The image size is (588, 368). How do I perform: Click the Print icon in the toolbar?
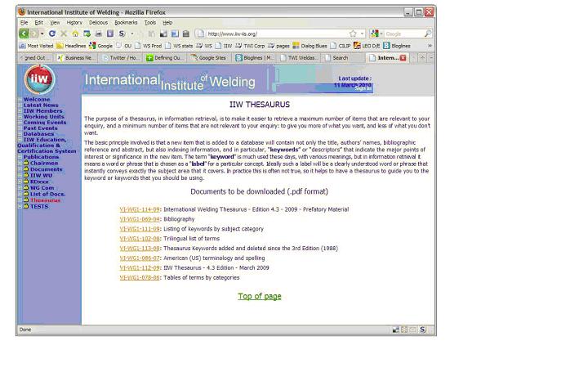99,34
